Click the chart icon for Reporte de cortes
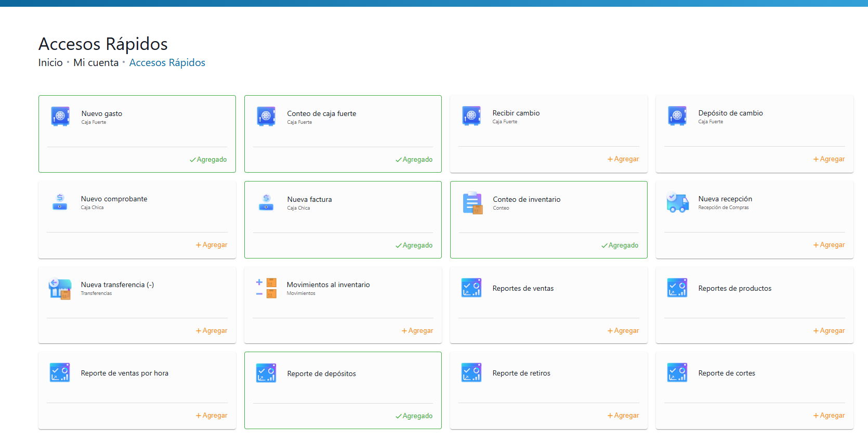The height and width of the screenshot is (439, 868). click(677, 373)
